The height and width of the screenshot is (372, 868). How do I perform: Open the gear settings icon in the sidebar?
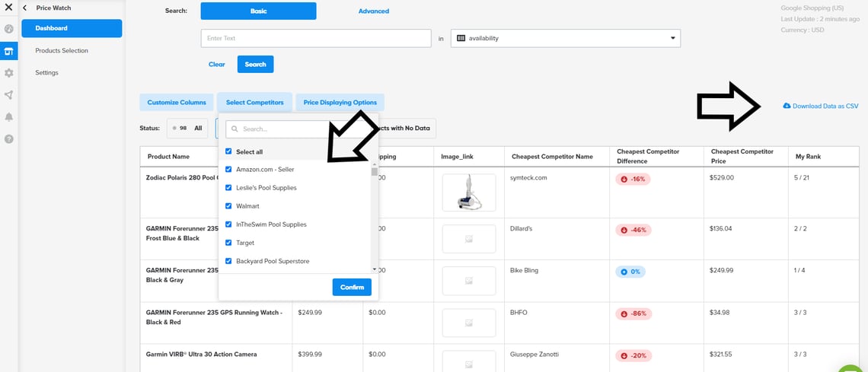click(x=9, y=73)
